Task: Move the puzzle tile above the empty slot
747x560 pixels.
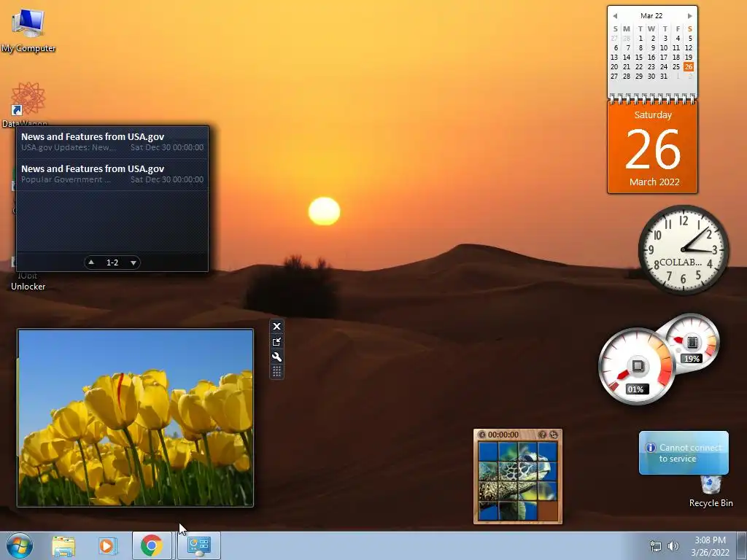Action: click(x=548, y=491)
